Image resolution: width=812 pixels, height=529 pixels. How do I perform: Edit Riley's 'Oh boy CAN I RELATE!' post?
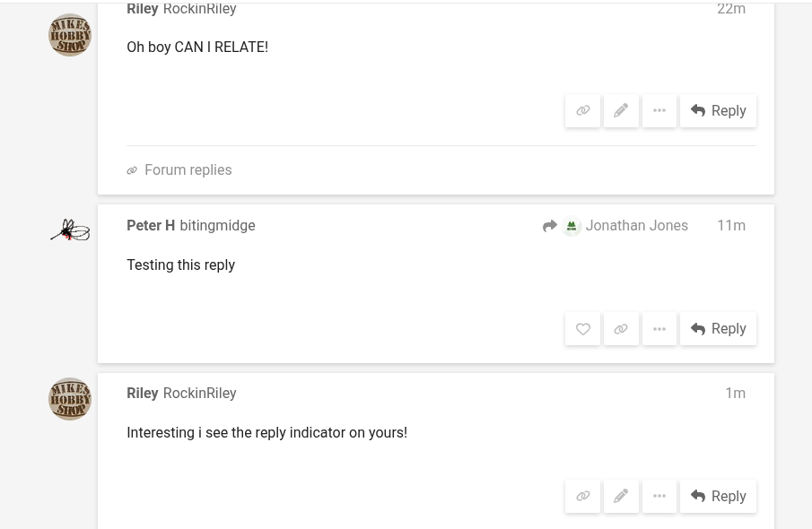(621, 110)
